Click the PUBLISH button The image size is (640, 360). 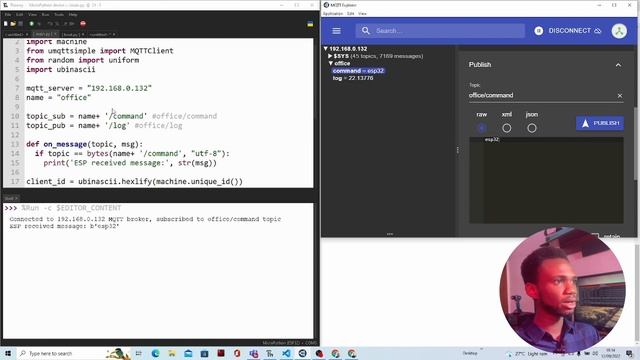point(600,123)
